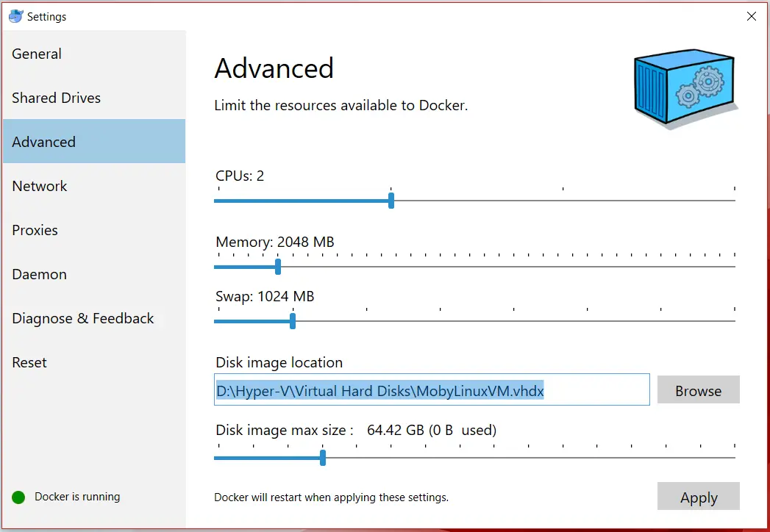
Task: Open the General settings section
Action: 36,54
